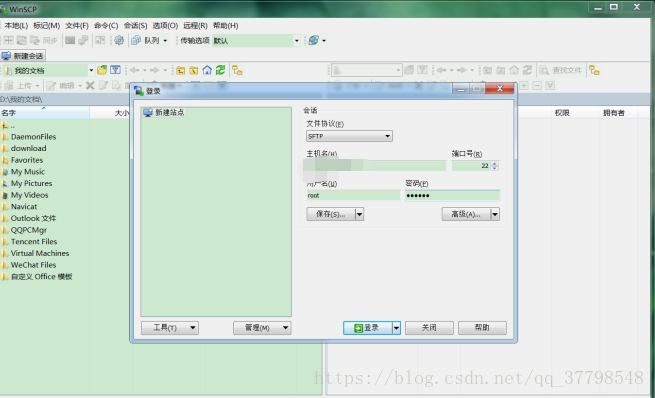Click the 帮助 help button in dialog
655x398 pixels.
point(482,328)
